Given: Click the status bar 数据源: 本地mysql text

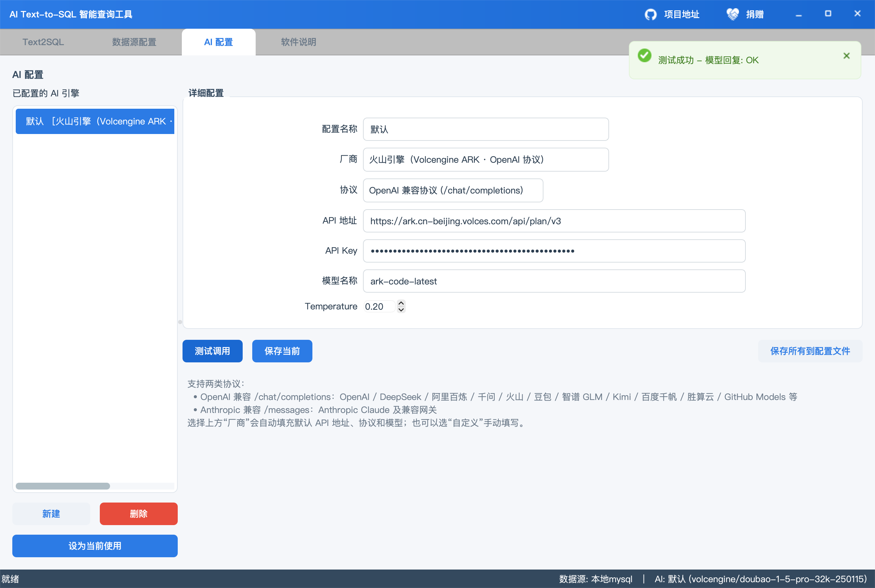Looking at the screenshot, I should (595, 579).
